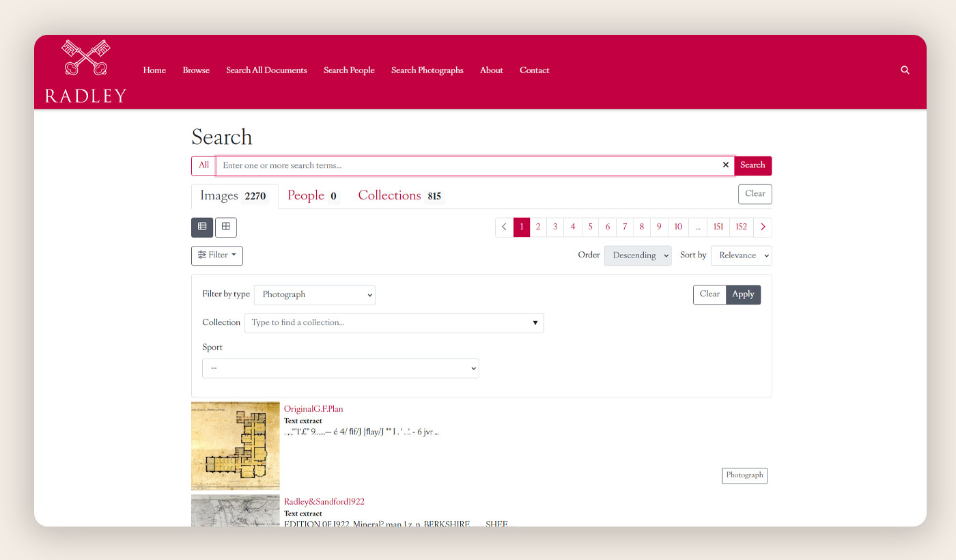Clear search text with the X icon
Viewport: 956px width, 560px height.
(725, 165)
